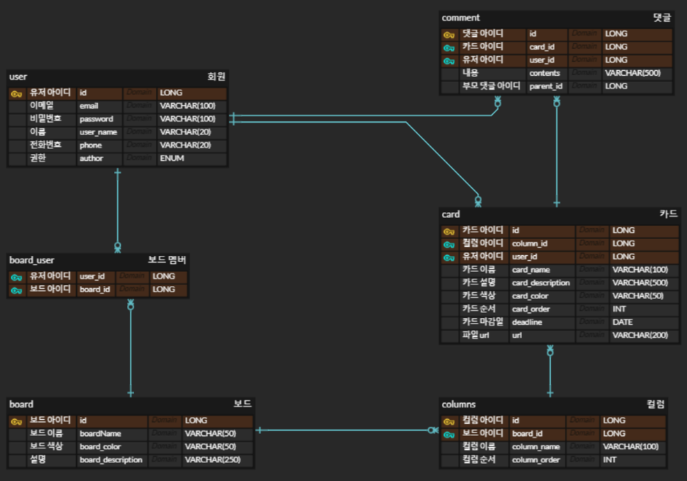This screenshot has height=481, width=687.
Task: Click the '보드' label of board table header
Action: (x=242, y=403)
